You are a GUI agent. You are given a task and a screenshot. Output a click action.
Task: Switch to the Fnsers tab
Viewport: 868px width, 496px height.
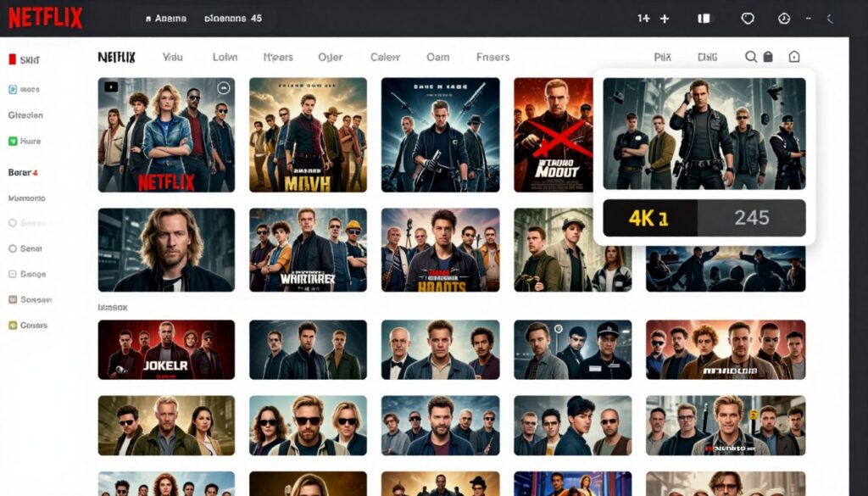coord(492,57)
